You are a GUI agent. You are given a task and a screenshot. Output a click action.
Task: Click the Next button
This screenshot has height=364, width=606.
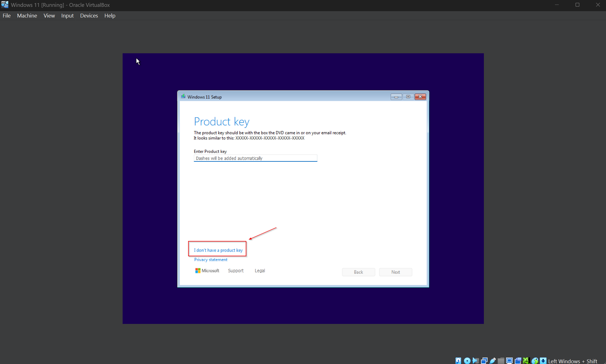click(x=396, y=272)
